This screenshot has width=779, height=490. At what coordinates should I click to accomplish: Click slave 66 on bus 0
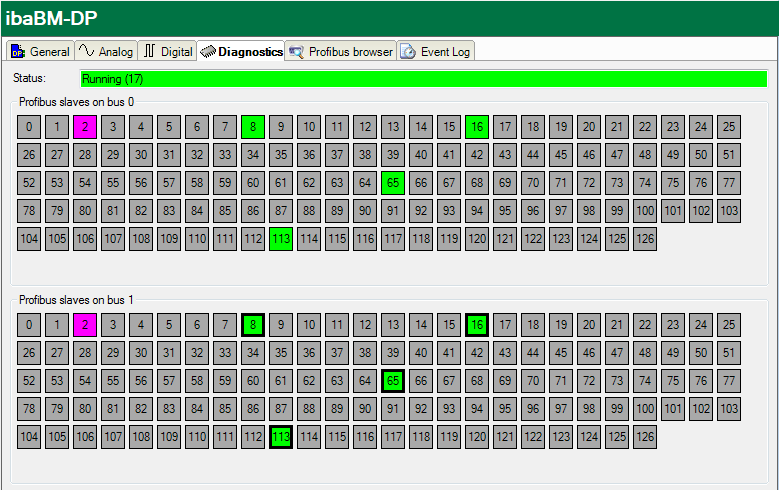tap(421, 182)
